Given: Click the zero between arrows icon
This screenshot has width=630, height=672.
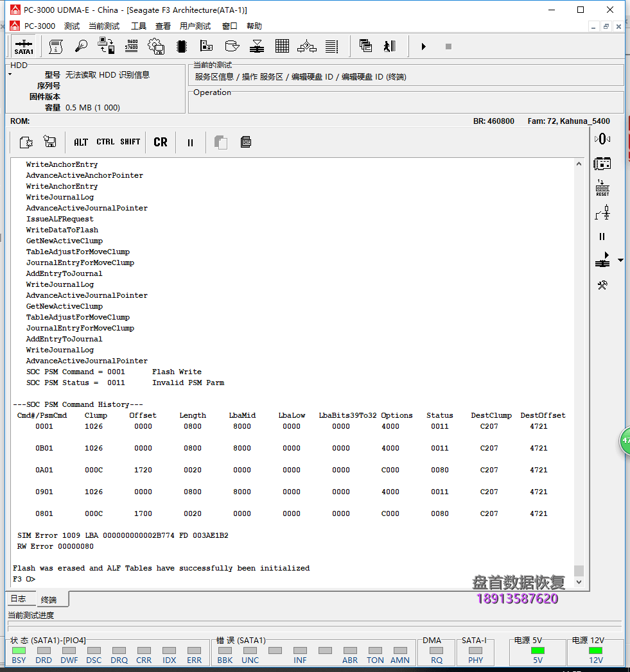Looking at the screenshot, I should (602, 139).
